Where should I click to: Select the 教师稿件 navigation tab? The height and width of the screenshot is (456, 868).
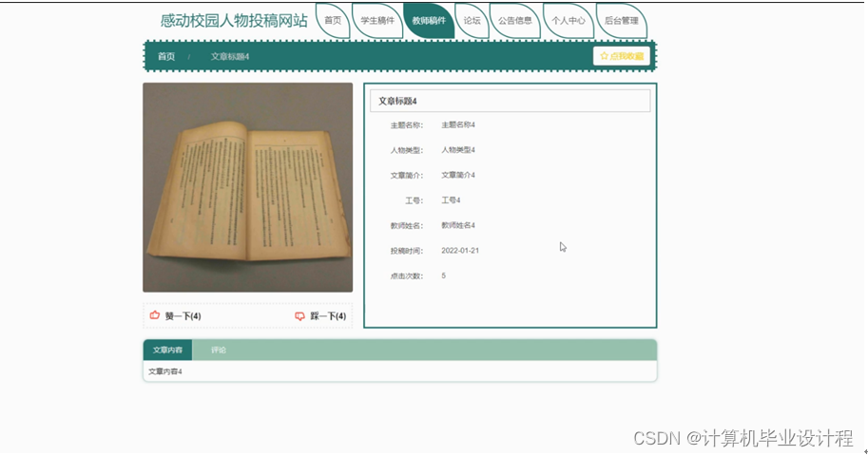coord(429,21)
